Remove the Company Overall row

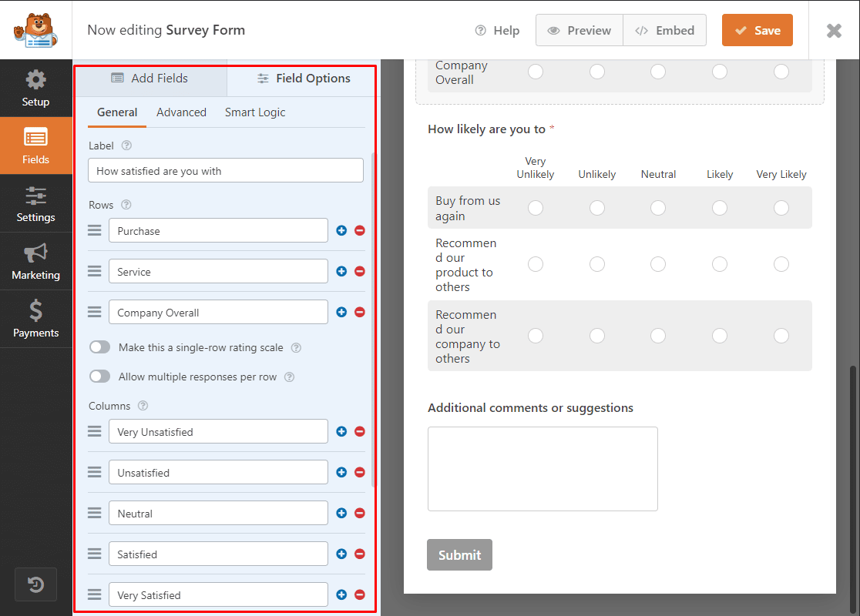tap(360, 312)
